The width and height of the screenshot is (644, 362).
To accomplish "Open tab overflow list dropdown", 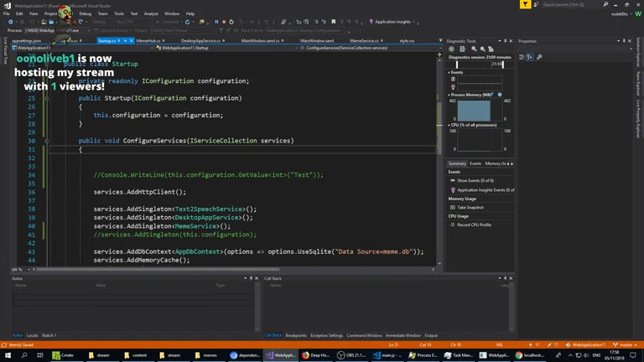I will 440,40.
